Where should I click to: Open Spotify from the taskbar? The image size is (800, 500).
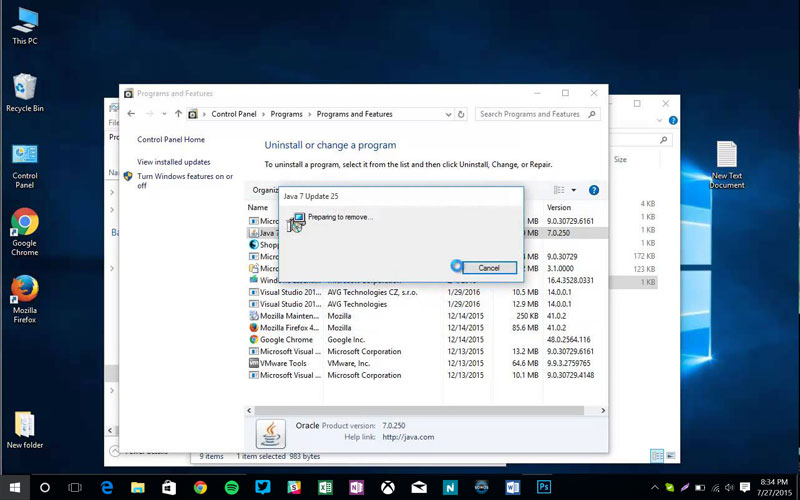click(x=231, y=487)
